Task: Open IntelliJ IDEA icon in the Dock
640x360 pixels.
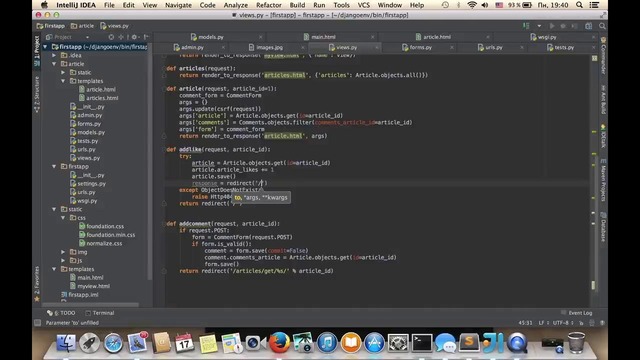Action: pyautogui.click(x=493, y=342)
